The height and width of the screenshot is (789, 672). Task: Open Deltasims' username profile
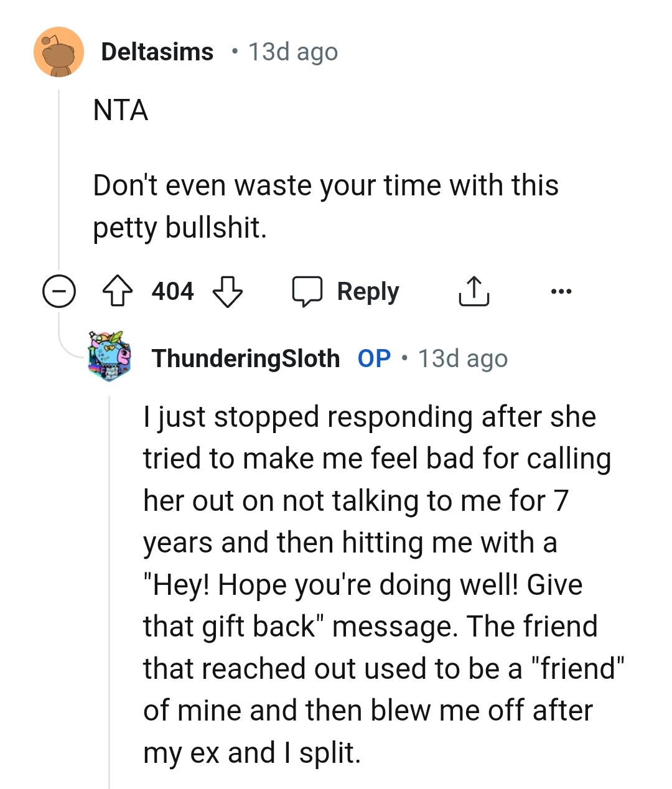pyautogui.click(x=157, y=52)
